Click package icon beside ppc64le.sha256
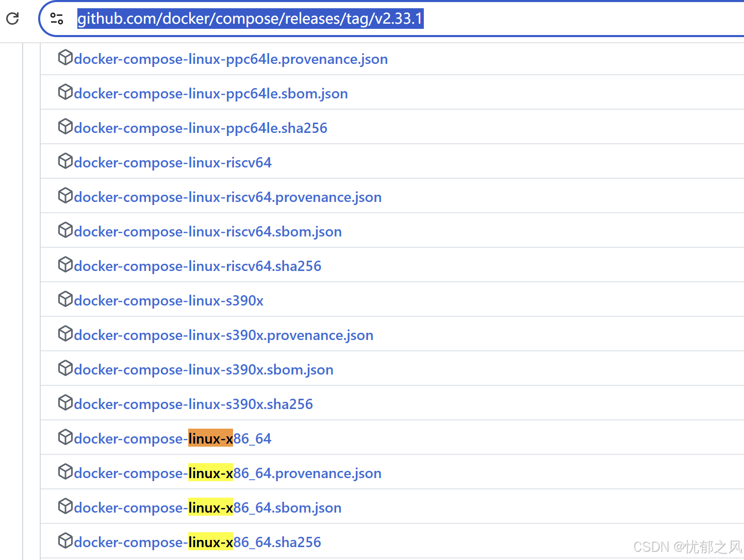The width and height of the screenshot is (744, 560). [x=65, y=127]
